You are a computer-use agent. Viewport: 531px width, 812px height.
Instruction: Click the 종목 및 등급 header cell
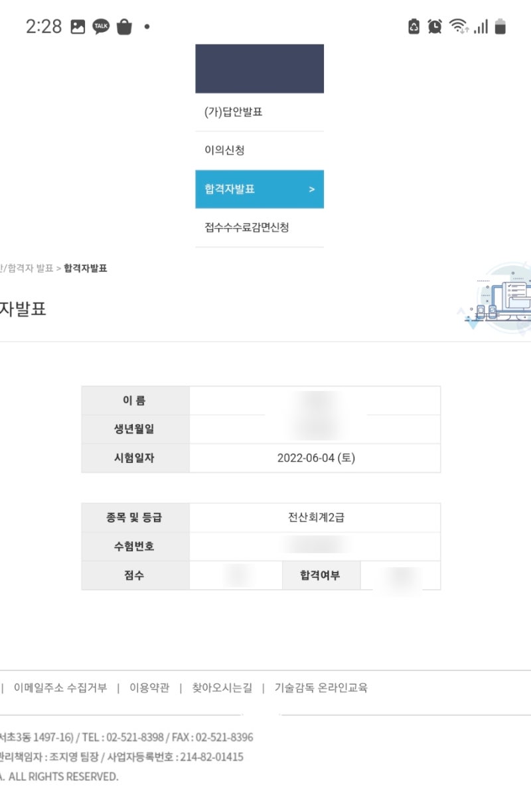click(x=135, y=517)
